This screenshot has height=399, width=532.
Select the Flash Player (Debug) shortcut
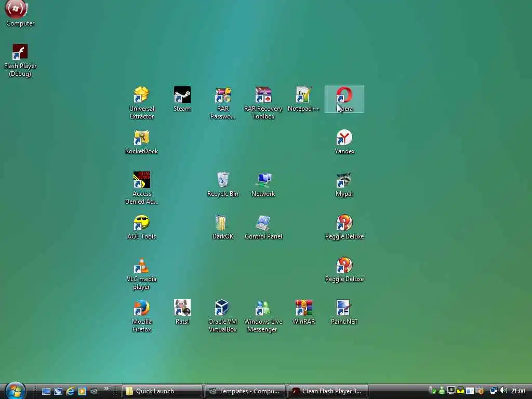click(20, 60)
